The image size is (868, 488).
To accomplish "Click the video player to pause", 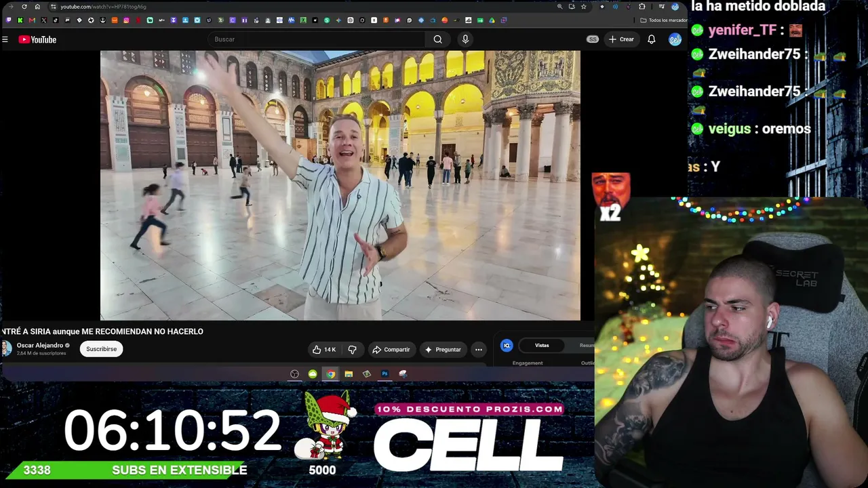I will coord(340,185).
